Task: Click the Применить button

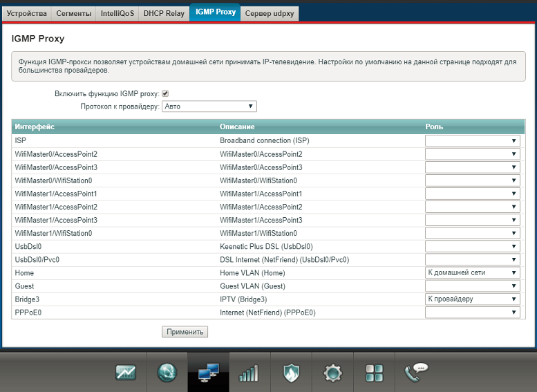Action: coord(185,332)
